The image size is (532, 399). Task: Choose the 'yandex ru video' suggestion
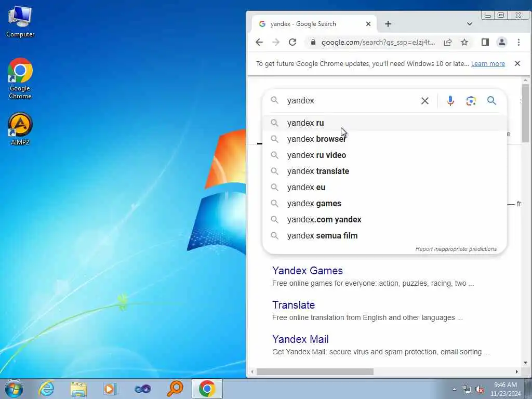pyautogui.click(x=385, y=155)
